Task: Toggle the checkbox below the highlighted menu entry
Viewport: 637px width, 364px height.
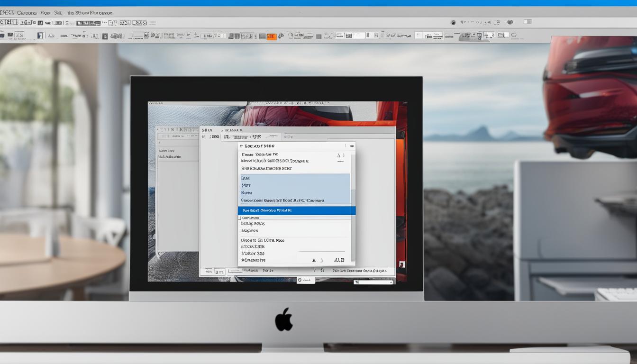Action: coord(240,218)
